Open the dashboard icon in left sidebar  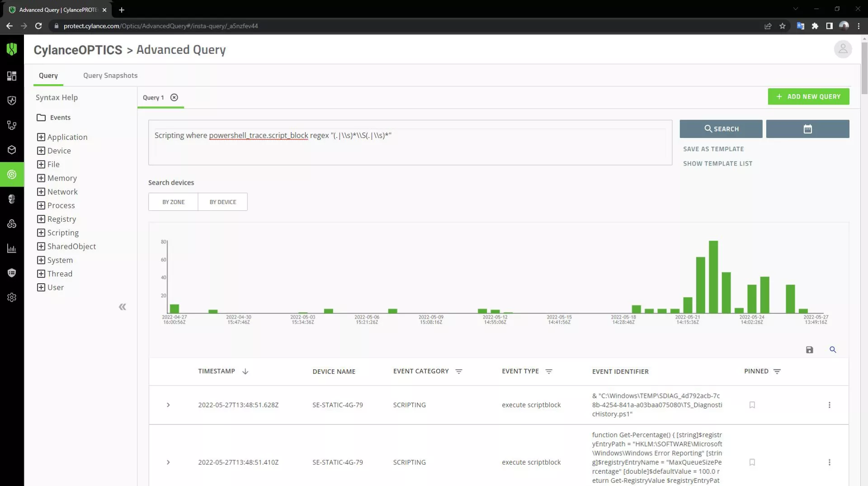pos(12,76)
